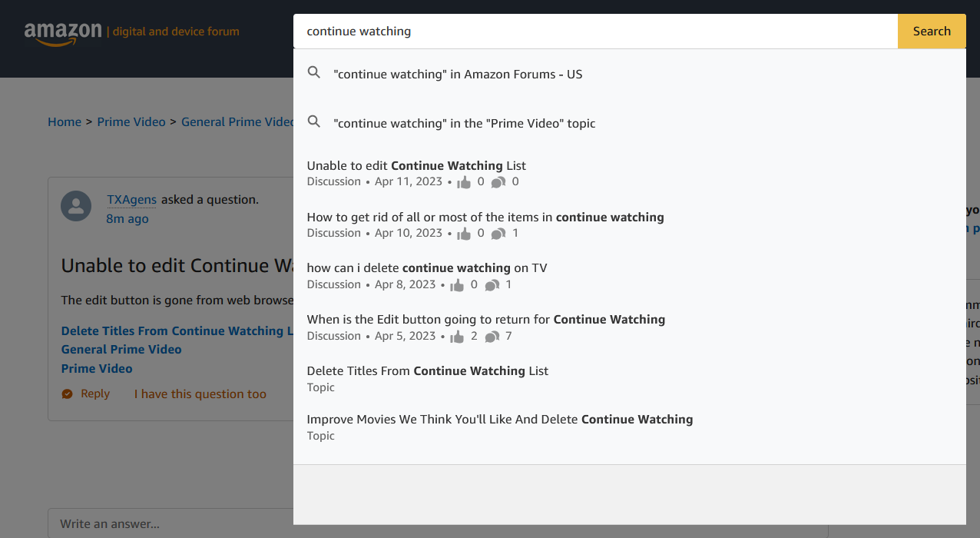Open the Prime Video breadcrumb
This screenshot has height=538, width=980.
point(131,121)
